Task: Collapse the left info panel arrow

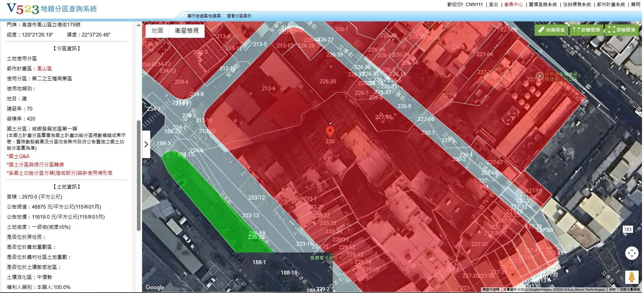Action: pyautogui.click(x=146, y=144)
